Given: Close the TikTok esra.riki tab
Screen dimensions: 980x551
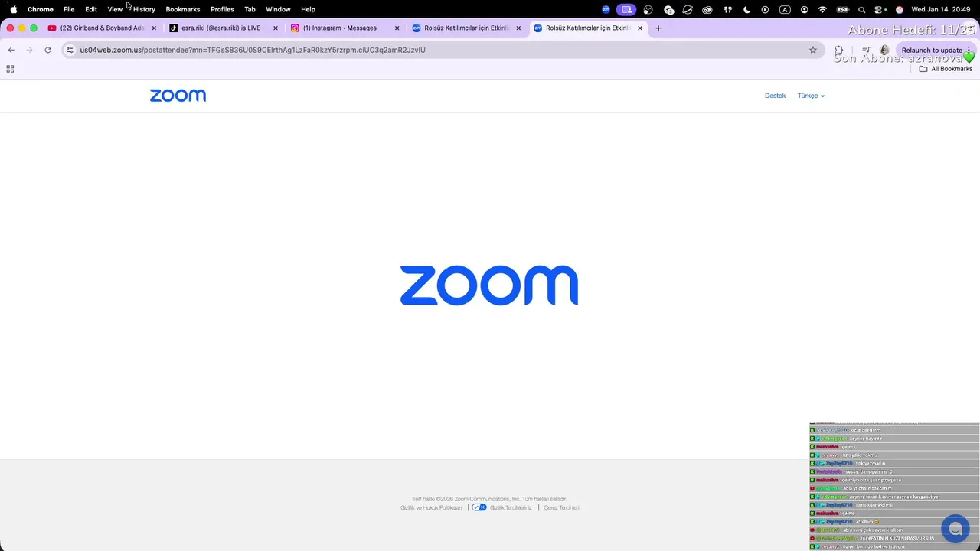Looking at the screenshot, I should [x=276, y=28].
